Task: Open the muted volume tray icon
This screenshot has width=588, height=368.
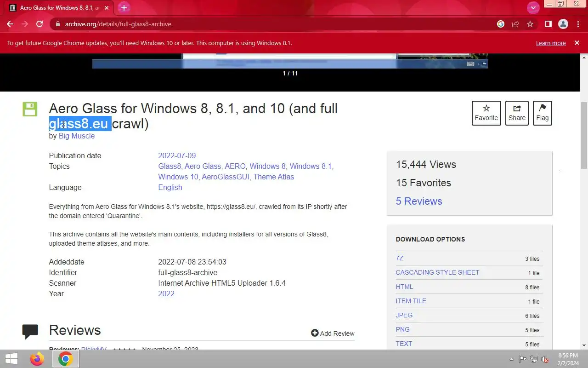Action: pos(545,359)
